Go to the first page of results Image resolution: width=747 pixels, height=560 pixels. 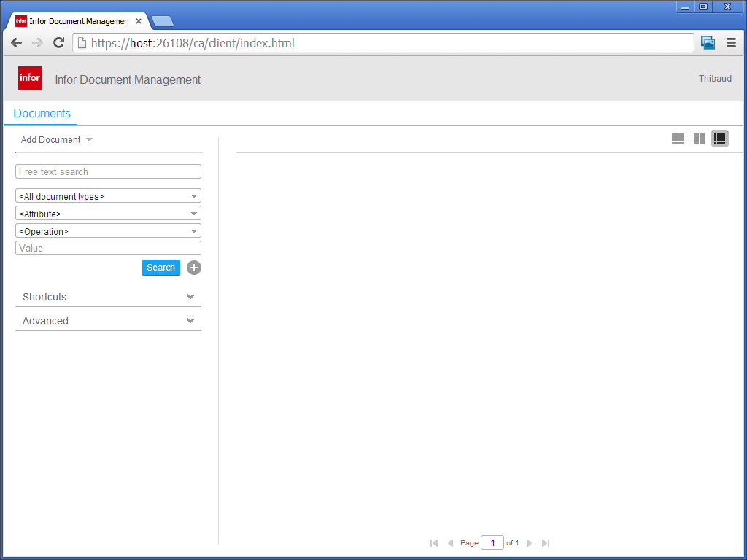[x=434, y=543]
